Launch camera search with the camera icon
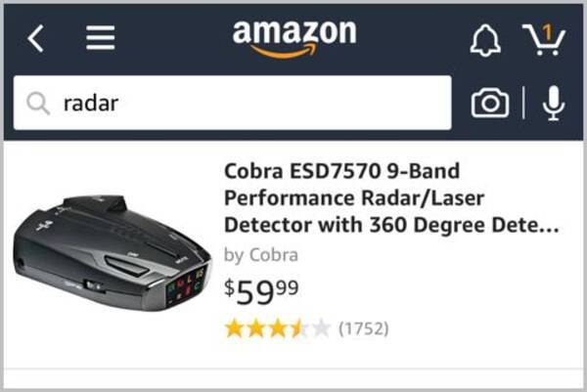 (489, 103)
